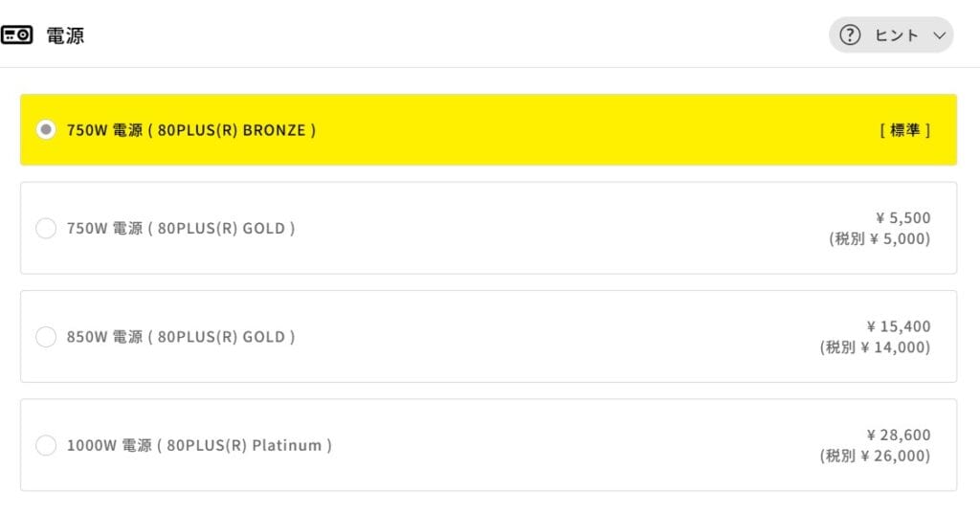This screenshot has height=514, width=980.
Task: Click the ¥5,500 price text
Action: 902,218
